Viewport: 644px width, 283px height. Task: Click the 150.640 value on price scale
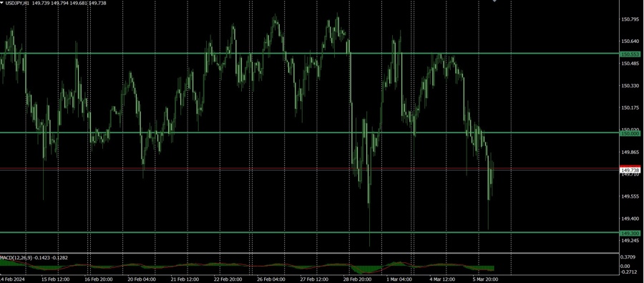[630, 41]
